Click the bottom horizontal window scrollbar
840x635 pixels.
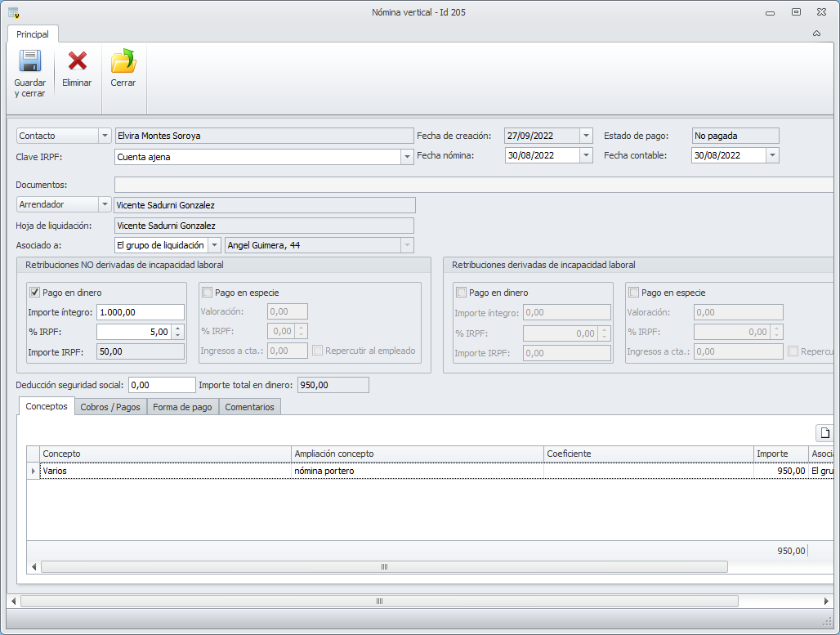[x=379, y=601]
